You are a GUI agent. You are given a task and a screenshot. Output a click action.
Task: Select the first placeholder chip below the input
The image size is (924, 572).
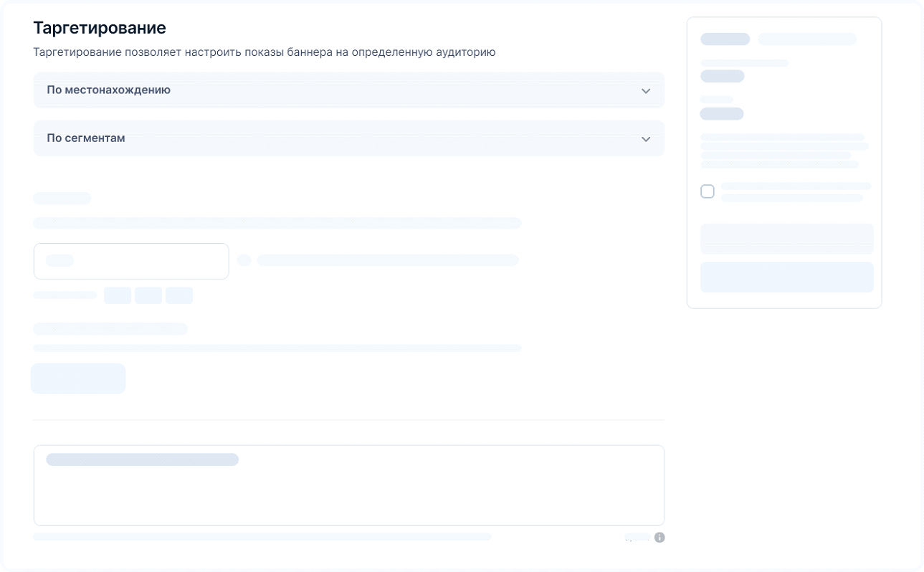pyautogui.click(x=118, y=295)
